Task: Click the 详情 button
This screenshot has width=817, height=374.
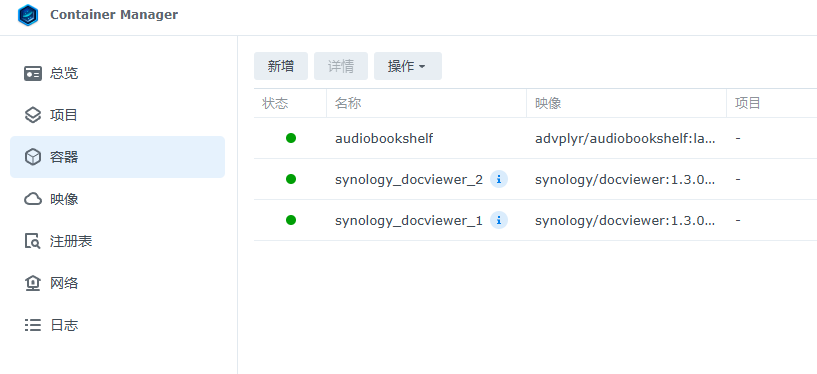Action: [341, 66]
